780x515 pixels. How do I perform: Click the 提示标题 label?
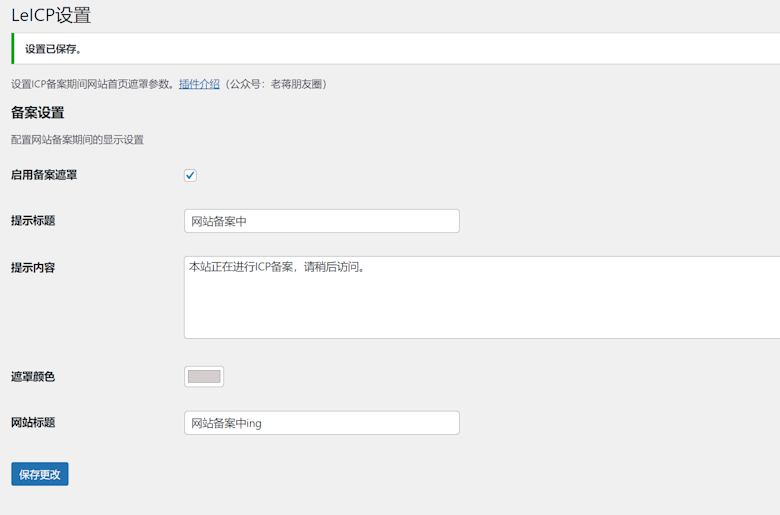[33, 221]
